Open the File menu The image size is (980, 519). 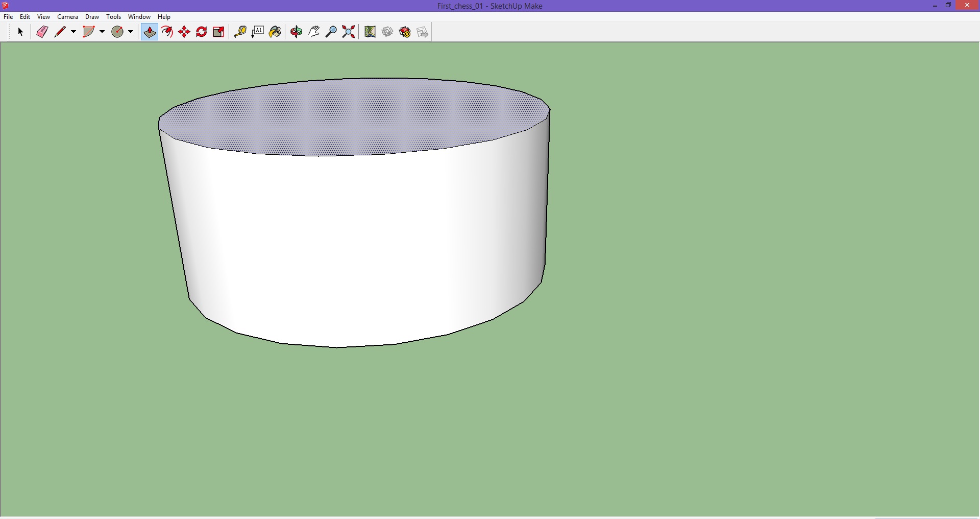tap(8, 17)
